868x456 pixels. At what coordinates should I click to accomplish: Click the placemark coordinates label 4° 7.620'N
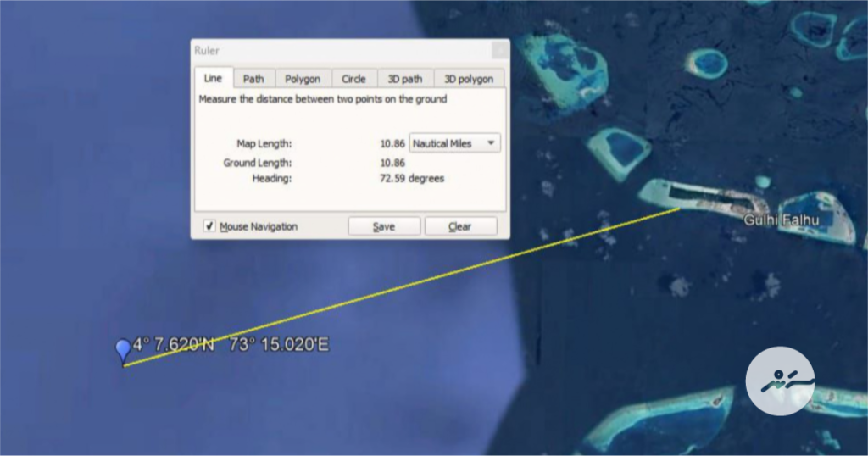tap(174, 344)
